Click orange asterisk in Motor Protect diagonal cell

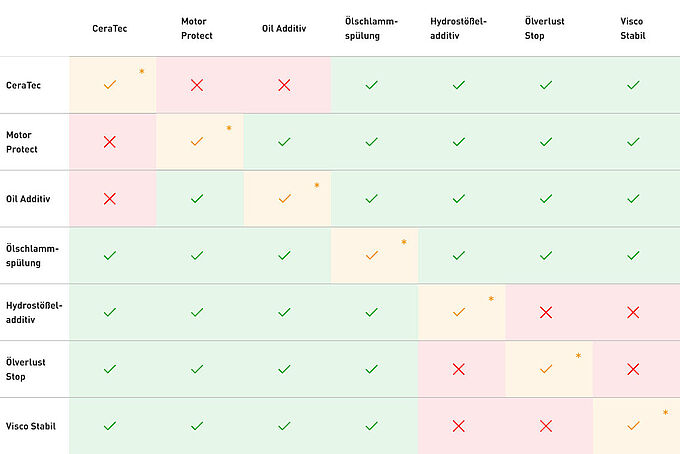[x=229, y=129]
